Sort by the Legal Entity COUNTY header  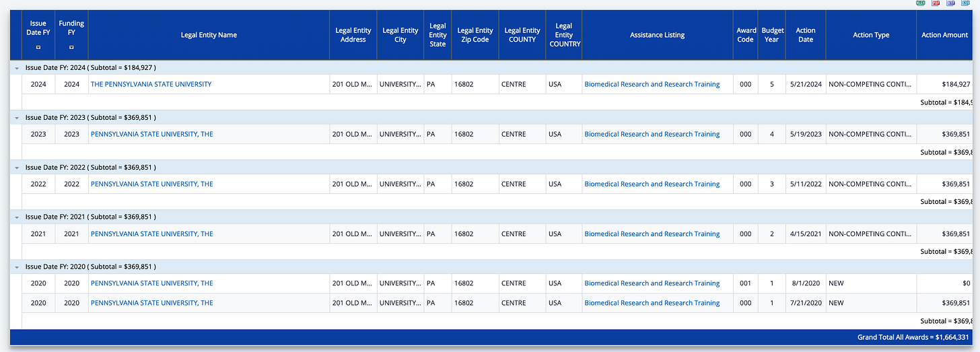[x=522, y=35]
